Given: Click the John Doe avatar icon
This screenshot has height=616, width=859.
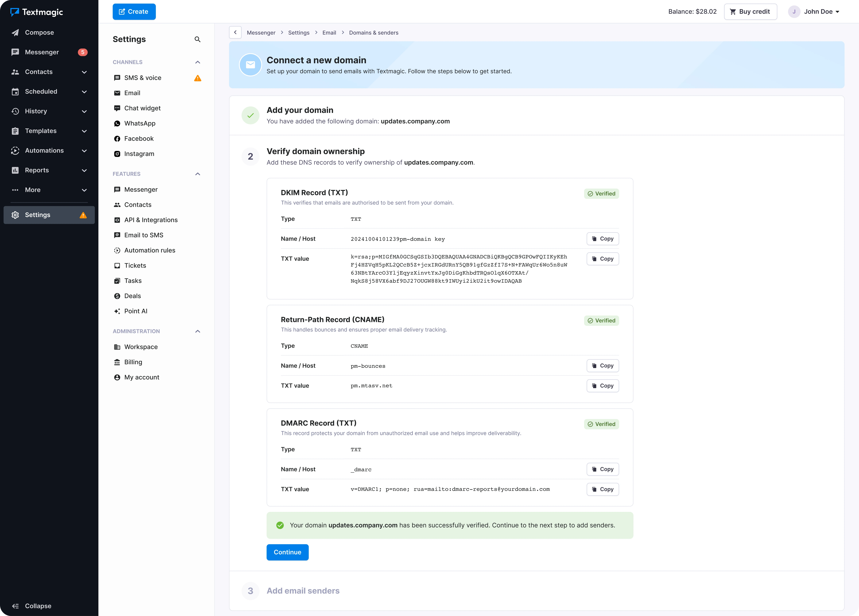Looking at the screenshot, I should point(794,12).
